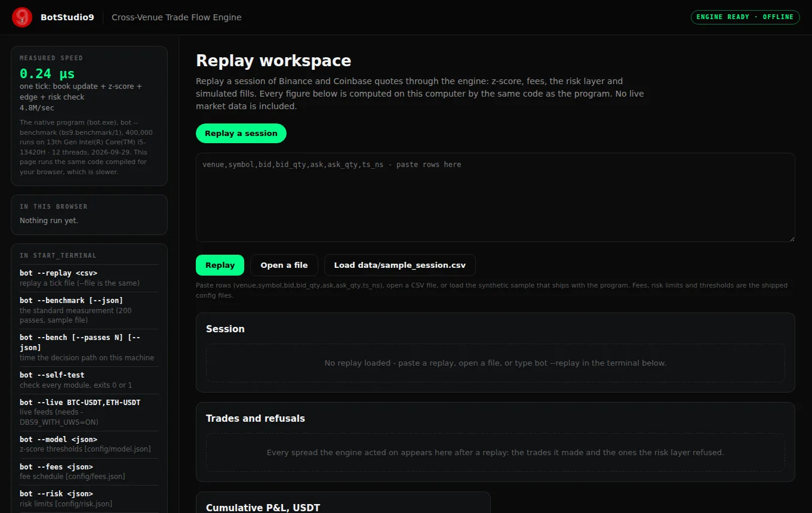Viewport: 812px width, 513px height.
Task: Click the Nothing run yet status text
Action: click(49, 221)
